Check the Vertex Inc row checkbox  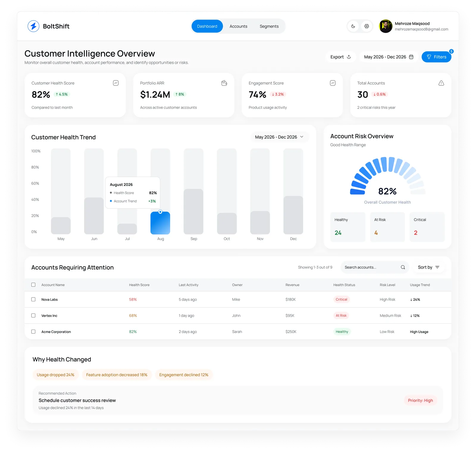[33, 315]
